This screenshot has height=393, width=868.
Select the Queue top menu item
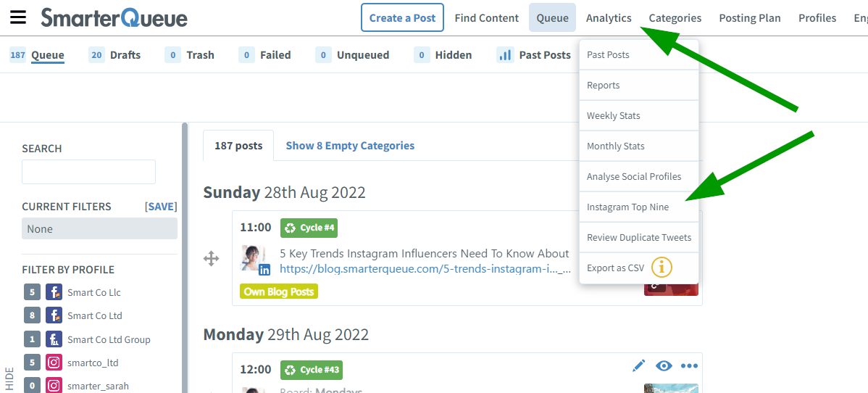coord(553,17)
